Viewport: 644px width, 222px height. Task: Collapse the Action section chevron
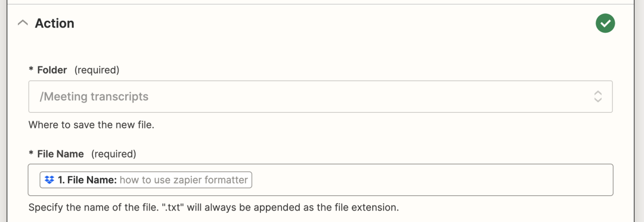point(22,23)
